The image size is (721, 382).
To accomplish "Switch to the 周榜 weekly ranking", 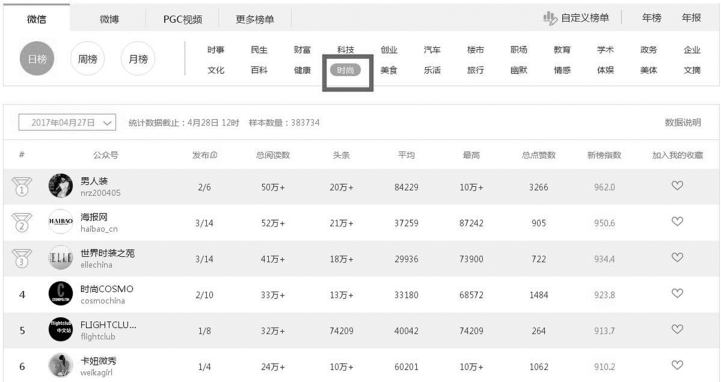I will click(x=87, y=59).
